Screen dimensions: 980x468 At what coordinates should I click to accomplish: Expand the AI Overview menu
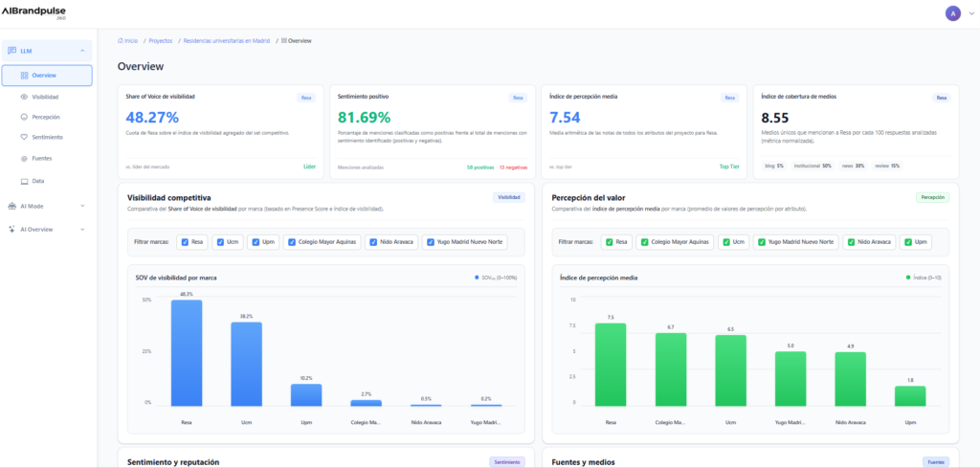(82, 230)
